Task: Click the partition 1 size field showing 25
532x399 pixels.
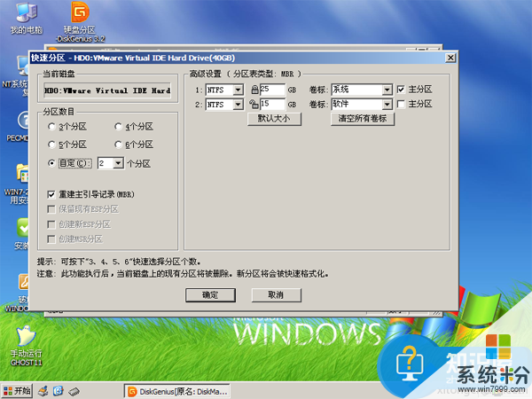Action: (x=272, y=90)
